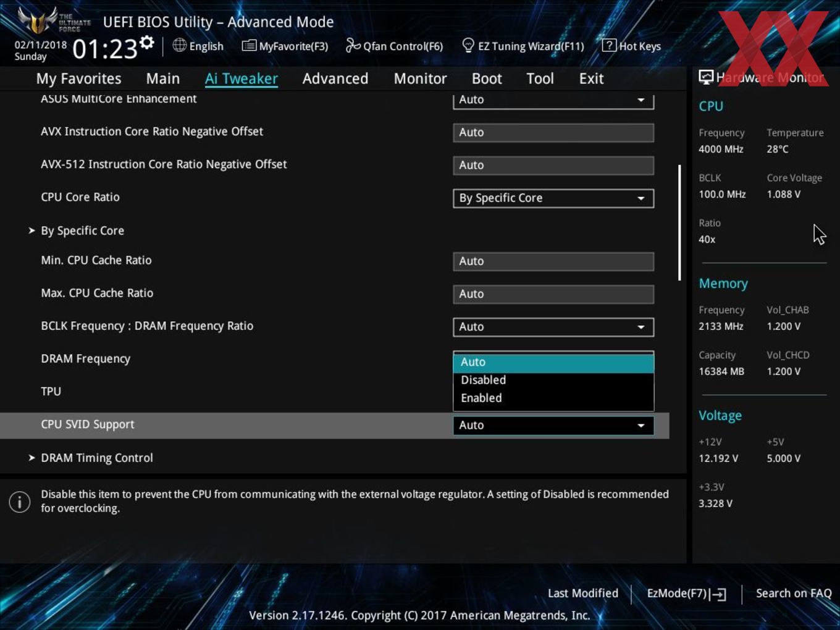Switch to the Boot tab
Image resolution: width=840 pixels, height=630 pixels.
pos(487,78)
